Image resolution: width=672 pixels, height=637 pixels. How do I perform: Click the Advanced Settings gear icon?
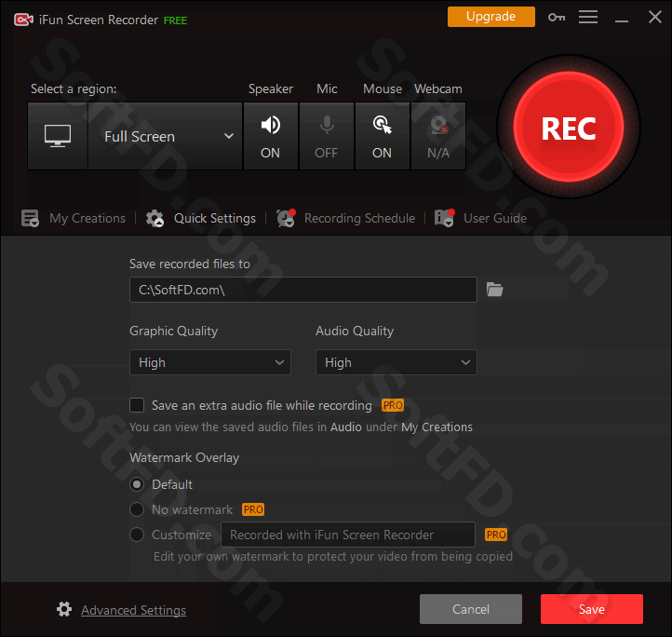pyautogui.click(x=64, y=609)
